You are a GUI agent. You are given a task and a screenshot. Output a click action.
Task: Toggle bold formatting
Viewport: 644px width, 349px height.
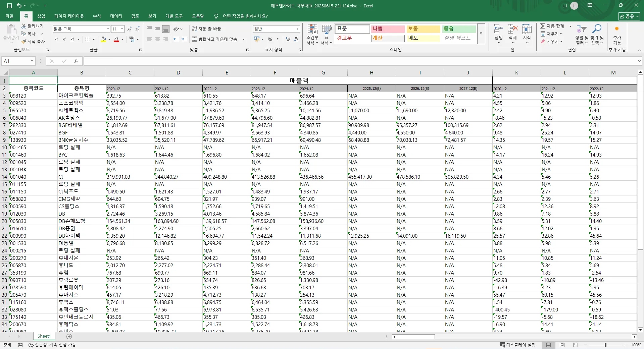(56, 39)
